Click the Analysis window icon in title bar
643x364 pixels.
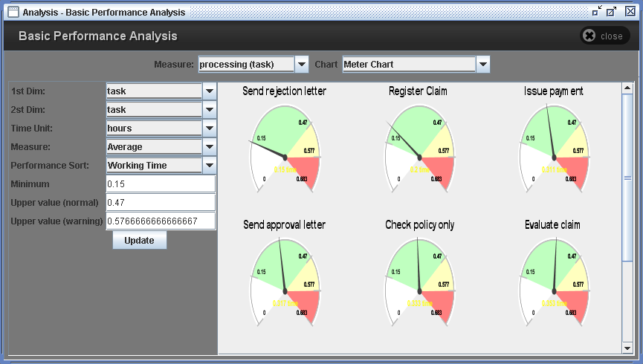[13, 12]
